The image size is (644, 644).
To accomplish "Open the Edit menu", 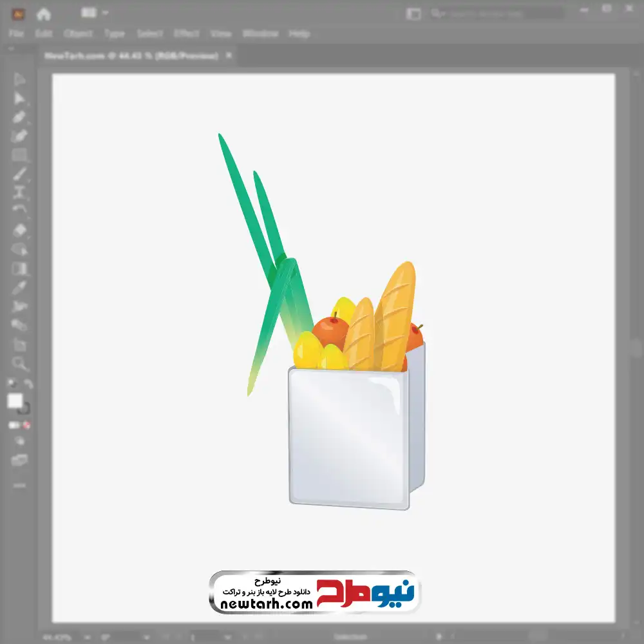I will click(44, 33).
